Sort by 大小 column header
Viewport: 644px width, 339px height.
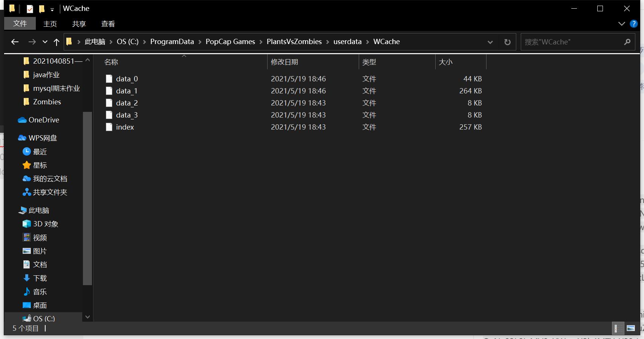446,62
